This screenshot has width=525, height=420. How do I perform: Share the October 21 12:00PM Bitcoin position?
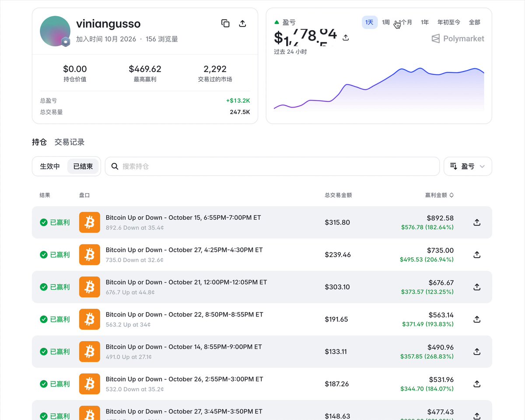click(x=477, y=287)
